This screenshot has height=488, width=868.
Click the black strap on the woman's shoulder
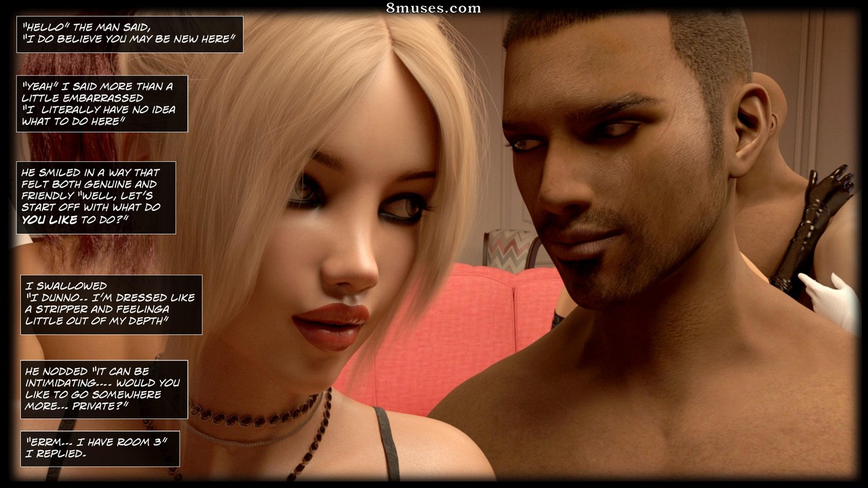(387, 444)
